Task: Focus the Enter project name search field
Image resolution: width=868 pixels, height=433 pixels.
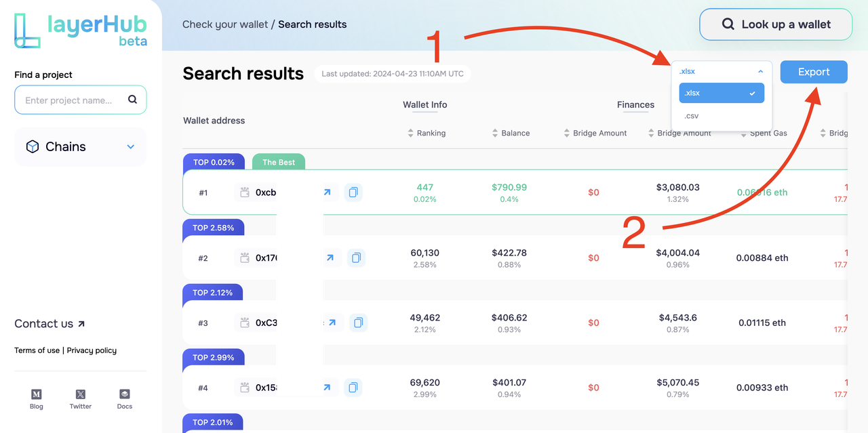Action: point(80,100)
